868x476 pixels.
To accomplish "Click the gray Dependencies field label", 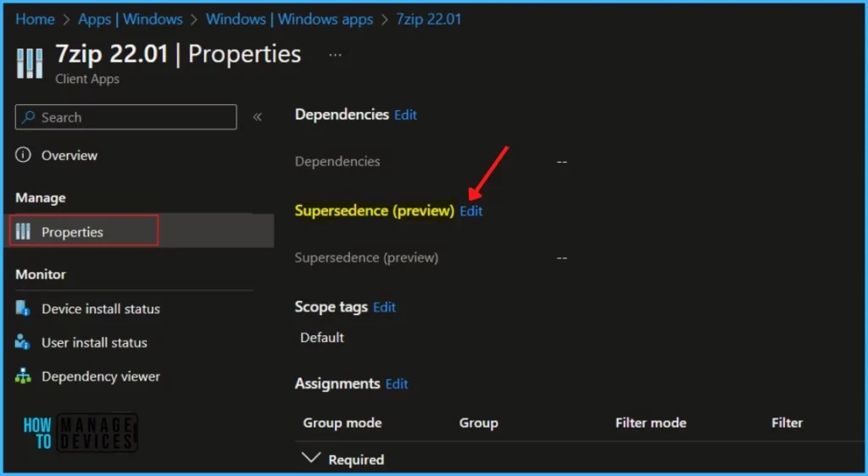I will (337, 162).
